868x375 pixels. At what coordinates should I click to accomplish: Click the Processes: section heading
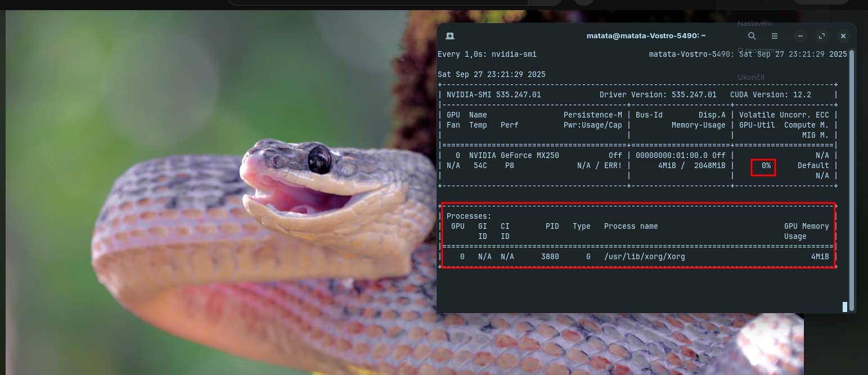(469, 216)
